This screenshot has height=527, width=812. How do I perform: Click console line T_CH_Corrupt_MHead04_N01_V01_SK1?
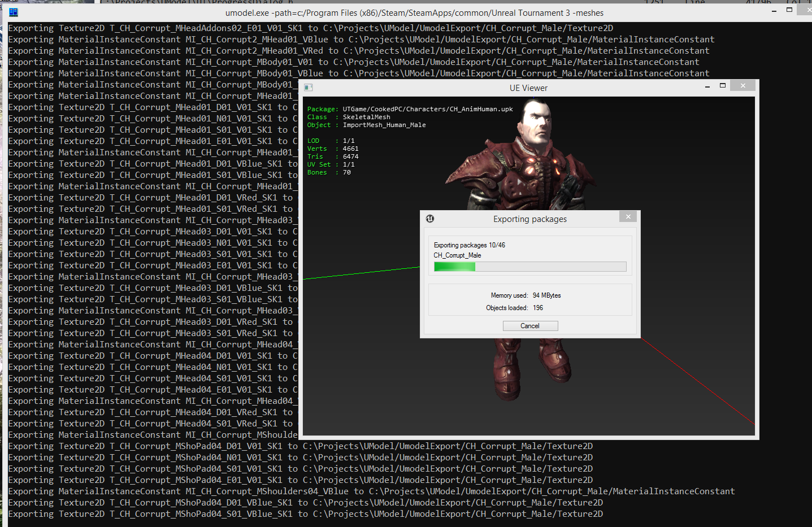(153, 367)
